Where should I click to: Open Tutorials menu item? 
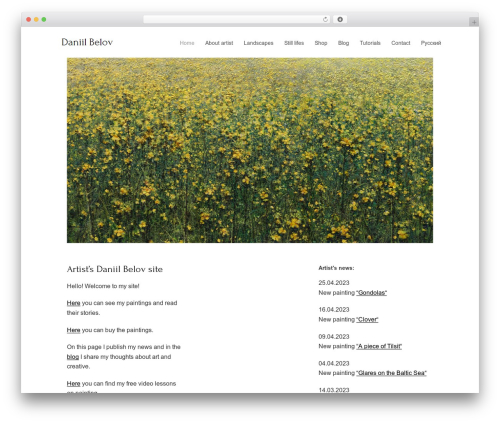[370, 43]
